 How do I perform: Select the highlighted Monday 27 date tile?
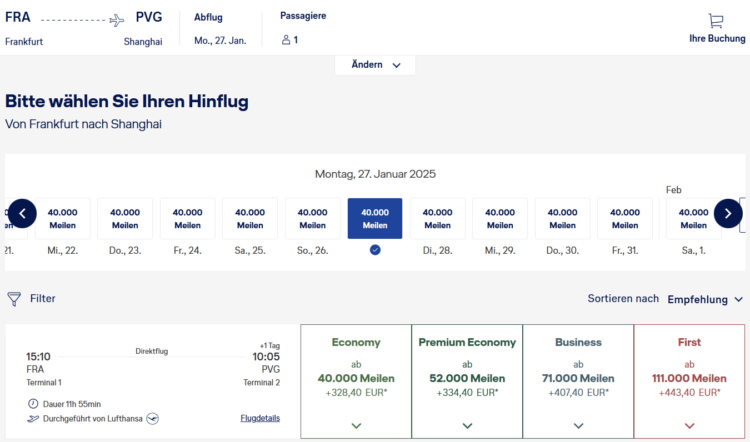click(x=375, y=219)
